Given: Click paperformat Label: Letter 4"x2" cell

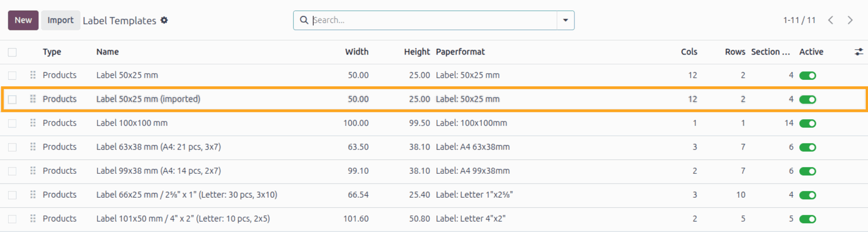Looking at the screenshot, I should pyautogui.click(x=471, y=218).
